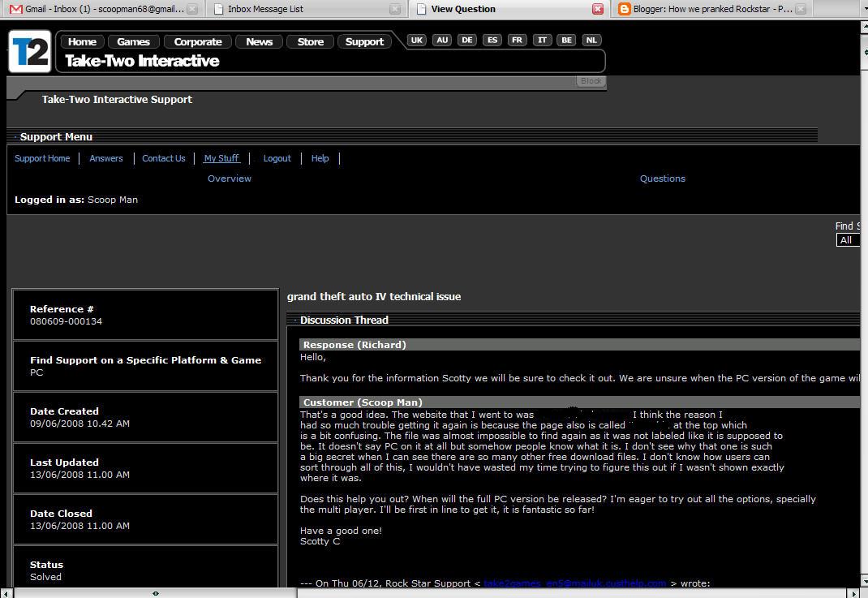Click the grand theft auto IV technical issue title
The width and height of the screenshot is (868, 598).
click(x=374, y=296)
